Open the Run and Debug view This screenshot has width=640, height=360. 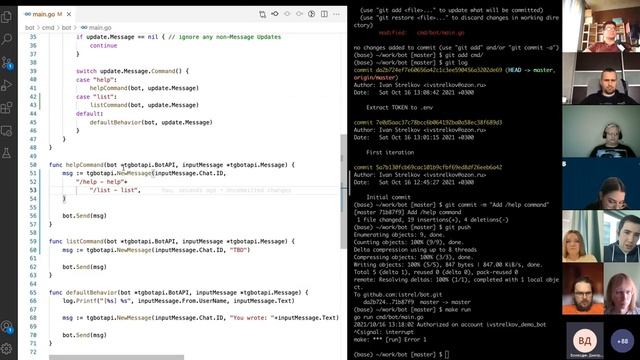[x=7, y=85]
